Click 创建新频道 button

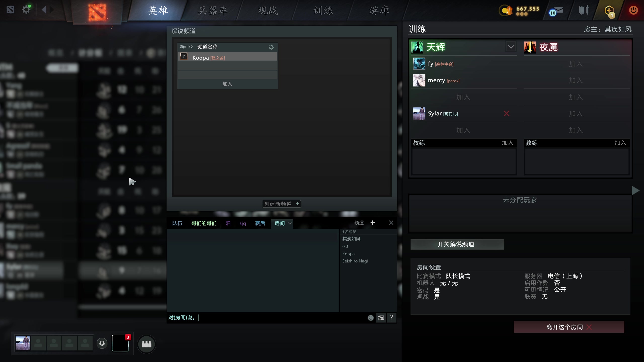pos(281,204)
